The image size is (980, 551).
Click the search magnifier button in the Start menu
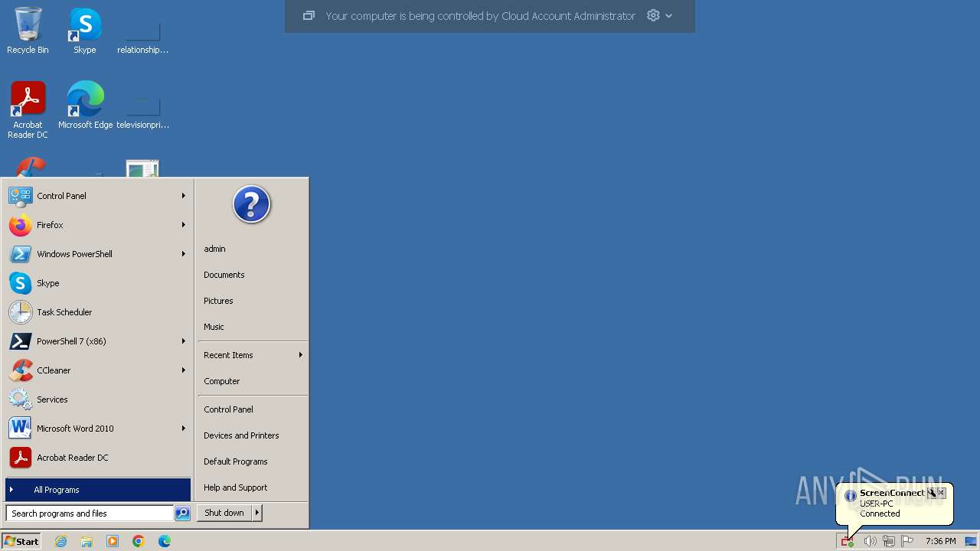click(x=182, y=514)
